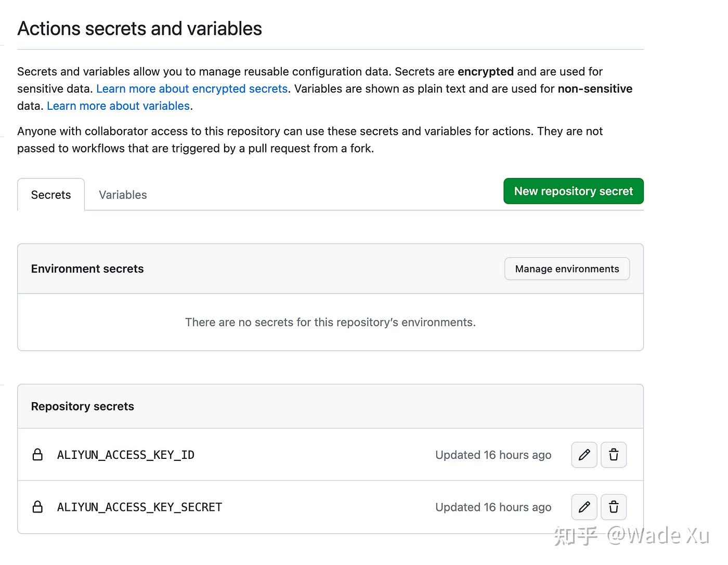Click the Repository secrets header

pyautogui.click(x=82, y=406)
